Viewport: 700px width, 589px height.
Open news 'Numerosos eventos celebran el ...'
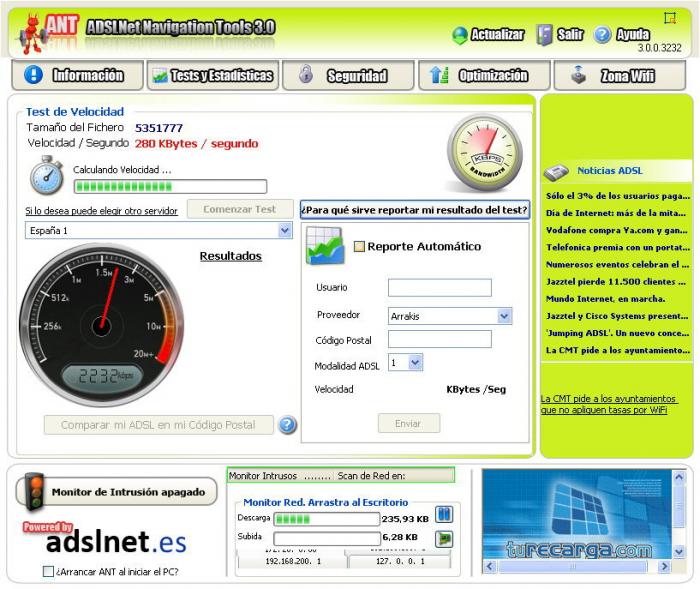pyautogui.click(x=617, y=265)
